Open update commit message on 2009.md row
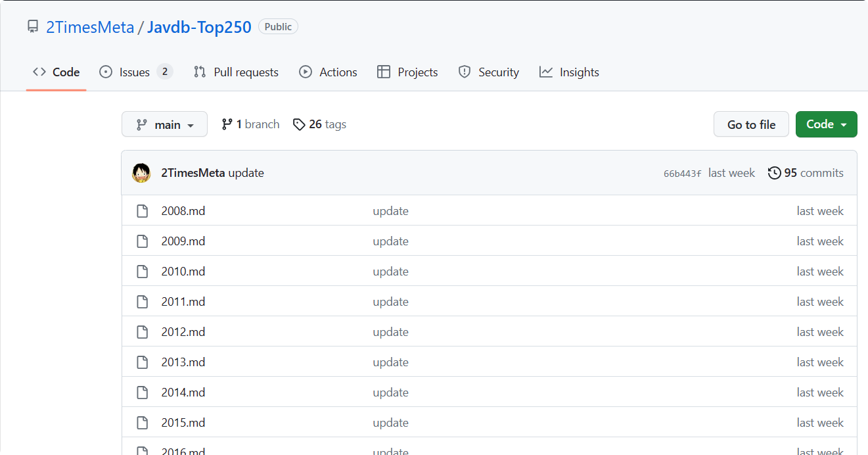This screenshot has width=868, height=455. pyautogui.click(x=390, y=241)
